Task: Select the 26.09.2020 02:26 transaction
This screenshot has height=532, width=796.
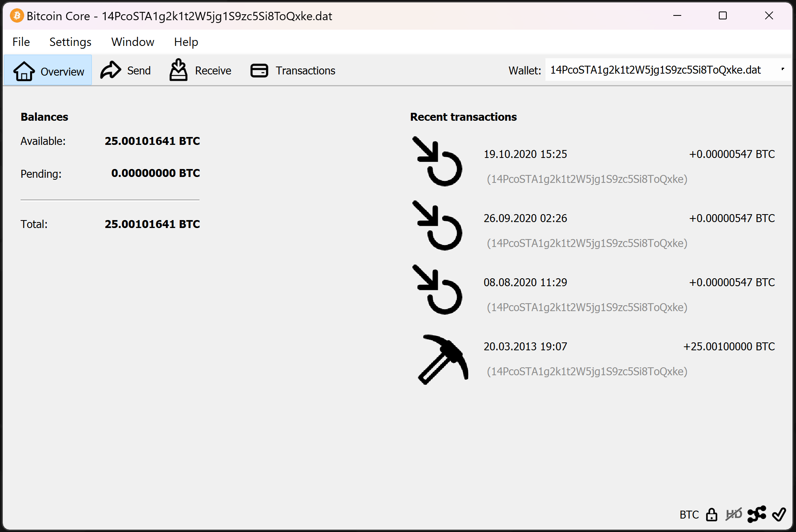Action: click(x=525, y=218)
